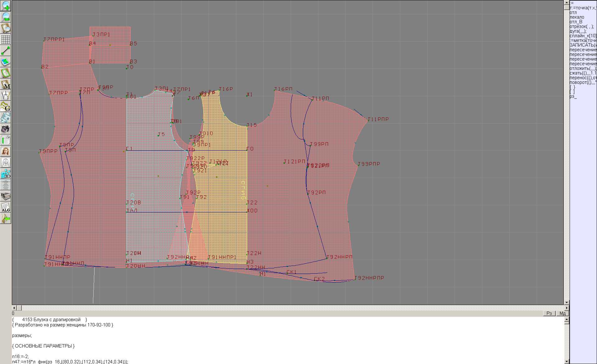Click the canvas vertical scrollbar down arrow
The width and height of the screenshot is (597, 364).
coord(567,302)
